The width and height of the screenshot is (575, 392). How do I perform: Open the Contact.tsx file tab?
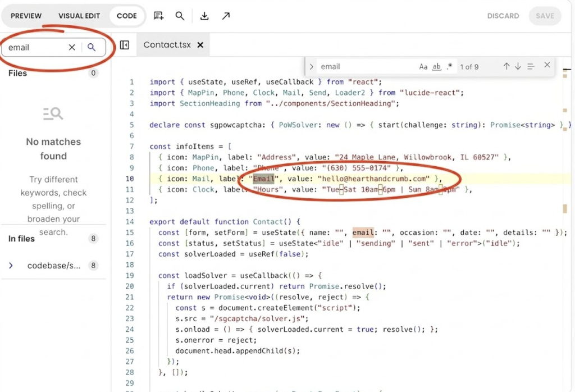[167, 45]
